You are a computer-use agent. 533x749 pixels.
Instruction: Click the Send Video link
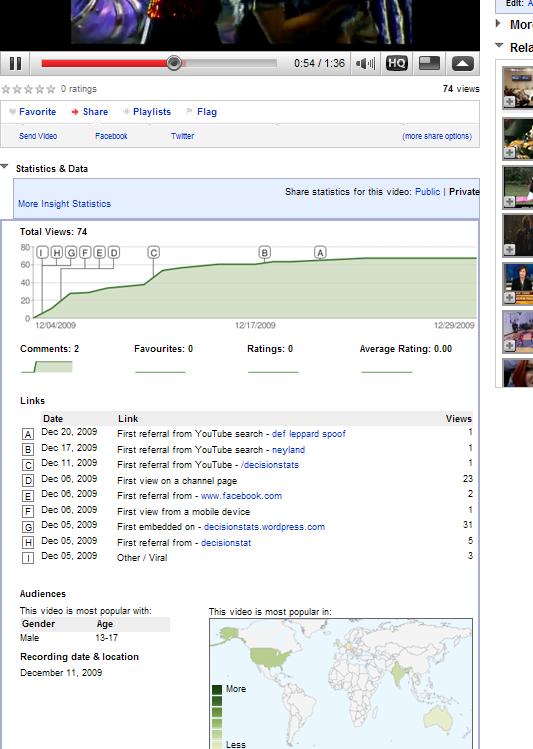pos(38,136)
